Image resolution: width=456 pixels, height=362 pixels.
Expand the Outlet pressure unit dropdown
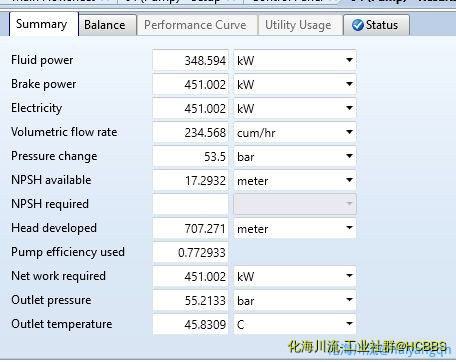click(x=349, y=300)
